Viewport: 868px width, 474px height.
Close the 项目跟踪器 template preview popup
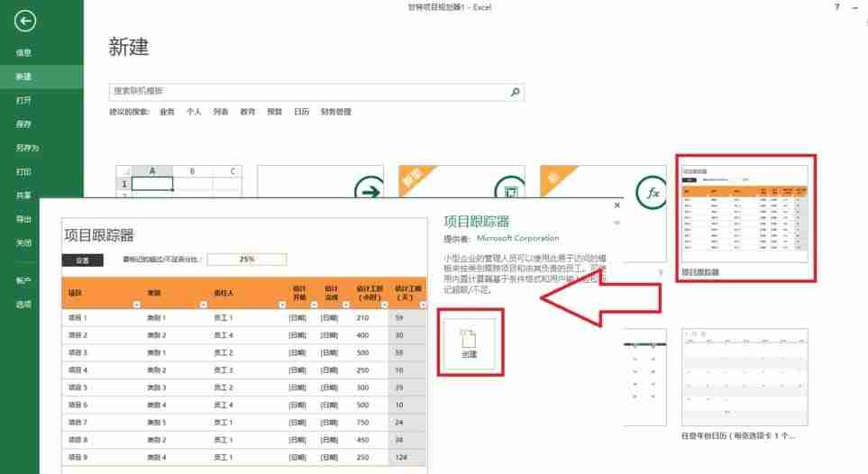coord(617,205)
